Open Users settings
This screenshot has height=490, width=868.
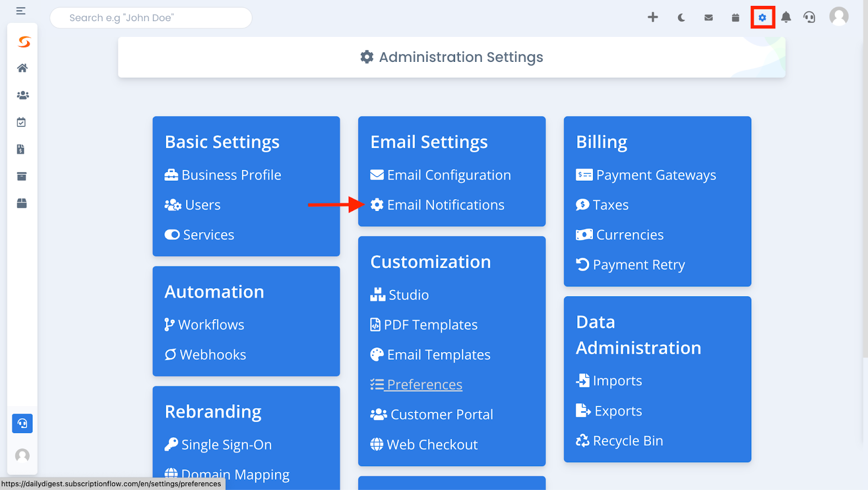pyautogui.click(x=193, y=205)
